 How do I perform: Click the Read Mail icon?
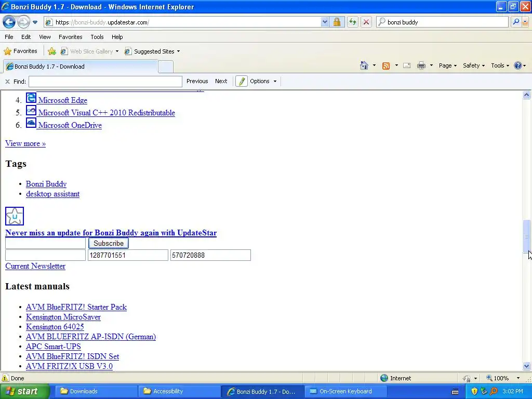tap(407, 65)
